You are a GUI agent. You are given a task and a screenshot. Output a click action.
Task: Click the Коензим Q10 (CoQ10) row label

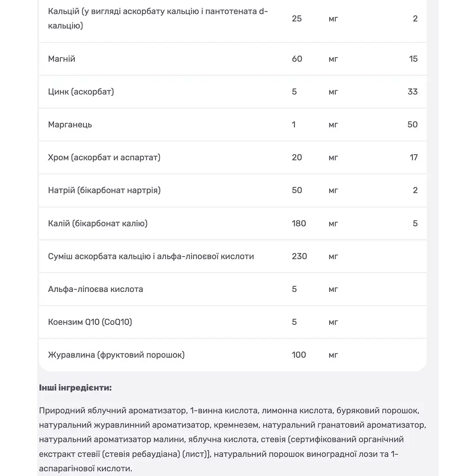[90, 322]
